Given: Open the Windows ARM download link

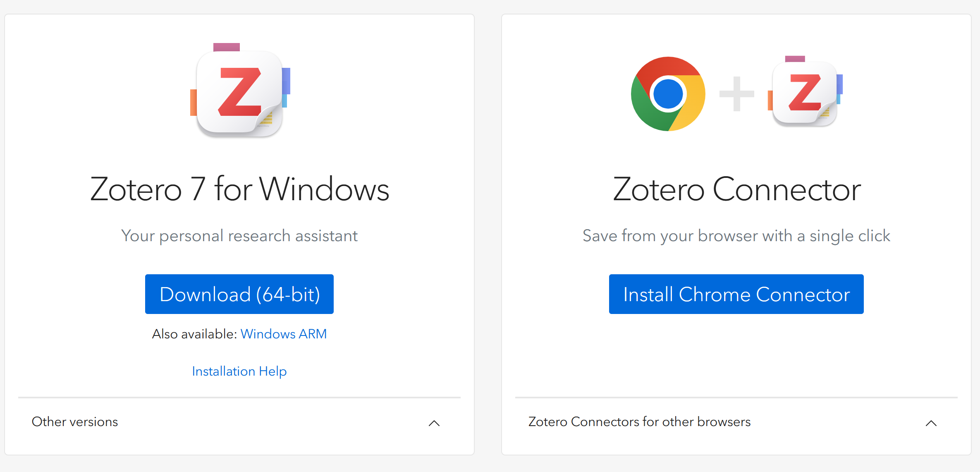Looking at the screenshot, I should click(x=283, y=334).
